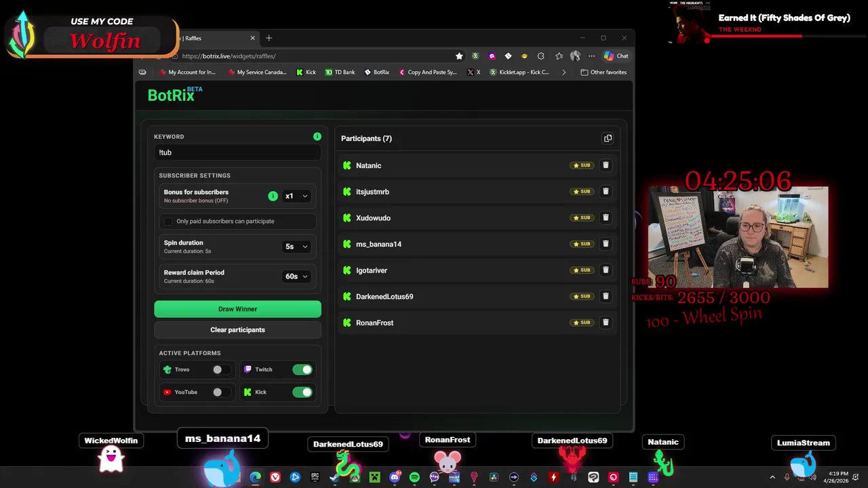Open the TD Bank bookmark

[340, 73]
